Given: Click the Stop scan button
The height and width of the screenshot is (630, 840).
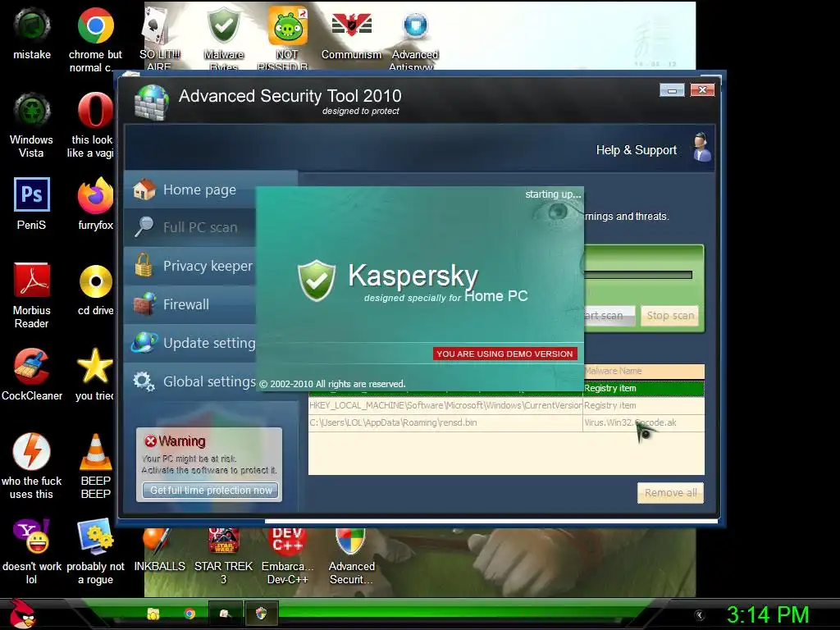Looking at the screenshot, I should tap(670, 316).
